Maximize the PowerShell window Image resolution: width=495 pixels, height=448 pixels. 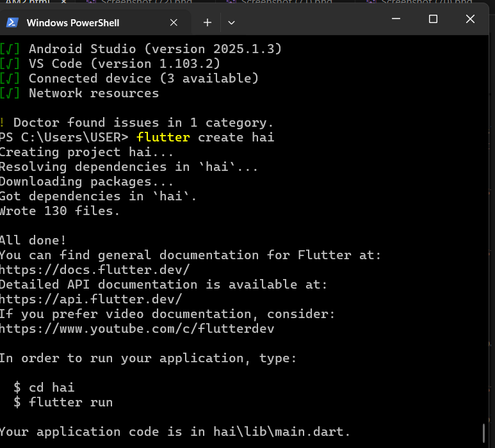click(x=433, y=19)
